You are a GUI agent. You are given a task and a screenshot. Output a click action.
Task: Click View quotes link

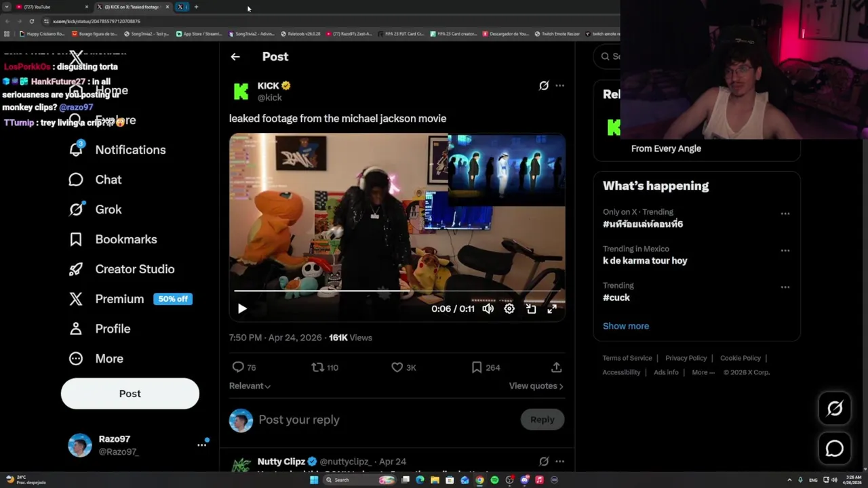[536, 386]
